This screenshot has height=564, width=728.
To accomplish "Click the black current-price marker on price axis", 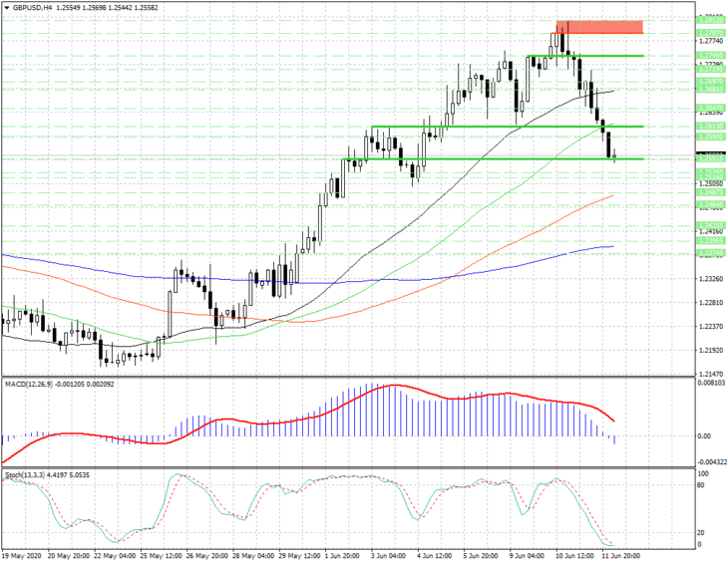I will (711, 153).
